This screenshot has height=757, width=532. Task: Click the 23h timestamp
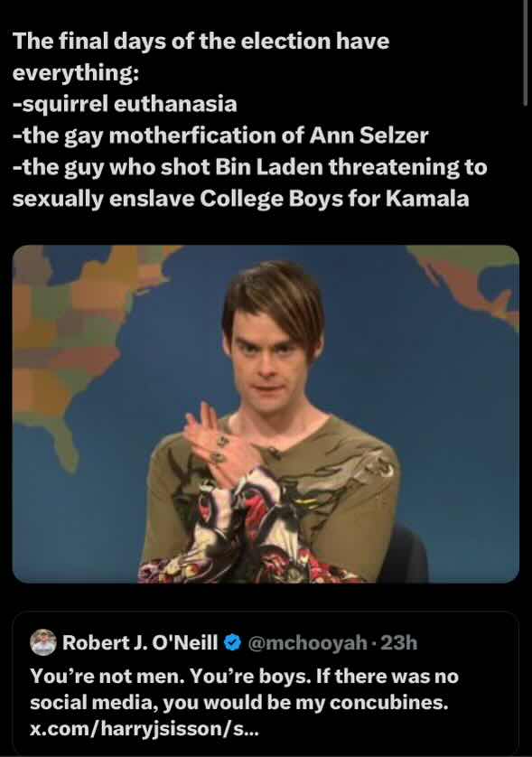tap(398, 642)
